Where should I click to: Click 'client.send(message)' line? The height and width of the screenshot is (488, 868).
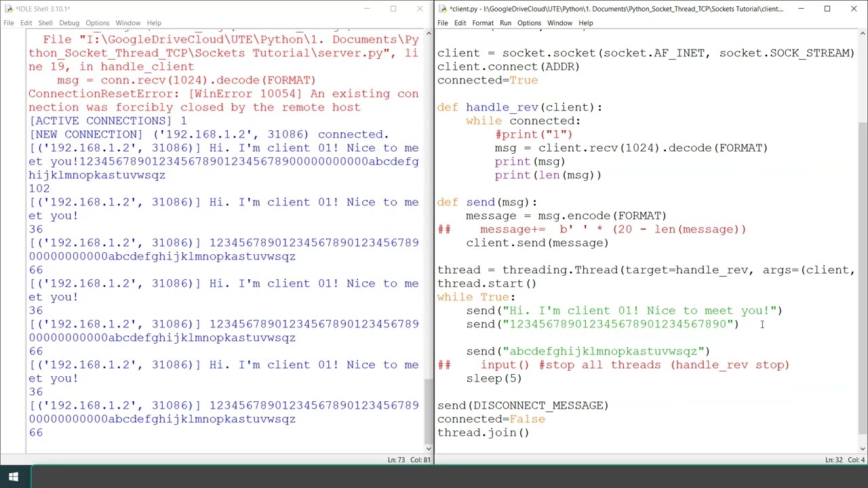click(537, 243)
